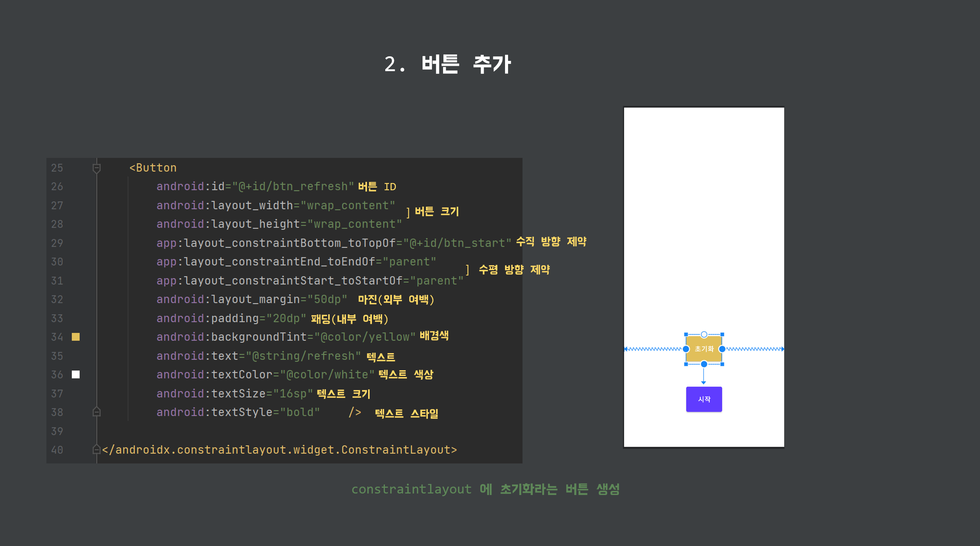Collapse the Button tag fold at line 25
This screenshot has height=546, width=980.
pos(97,168)
